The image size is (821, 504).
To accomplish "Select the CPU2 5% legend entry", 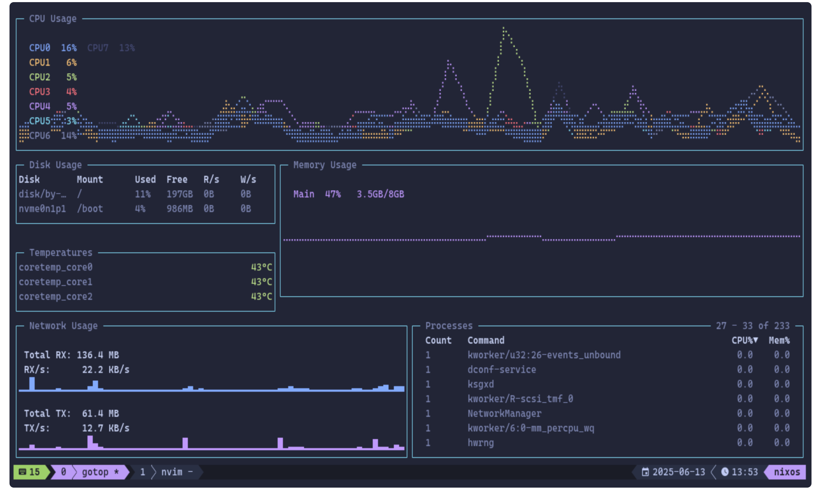I will coord(53,77).
